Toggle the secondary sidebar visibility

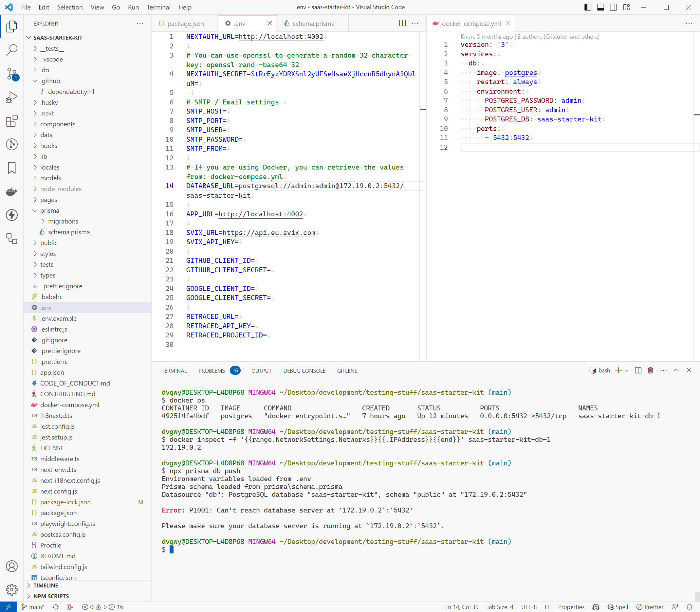613,7
